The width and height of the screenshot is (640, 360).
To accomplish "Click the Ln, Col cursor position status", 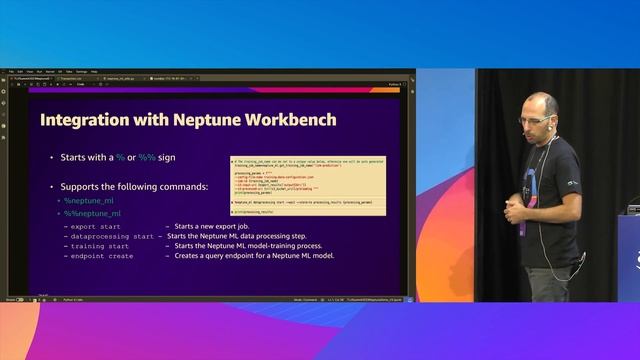I will [336, 300].
